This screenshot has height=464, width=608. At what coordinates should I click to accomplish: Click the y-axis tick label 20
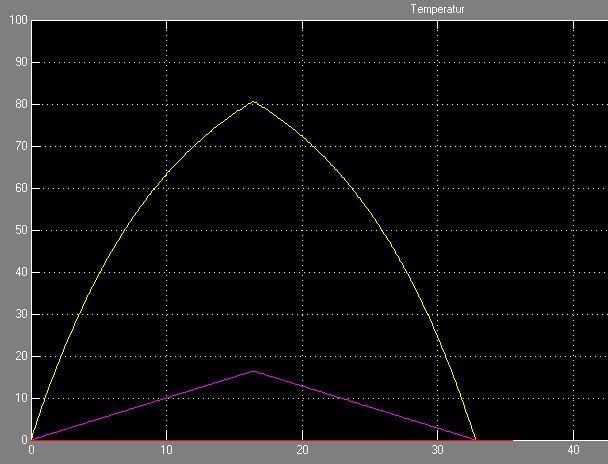(17, 356)
